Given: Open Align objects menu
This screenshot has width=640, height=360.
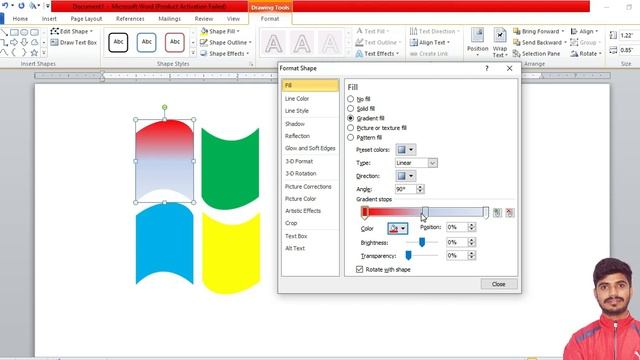Looking at the screenshot, I should tap(584, 31).
